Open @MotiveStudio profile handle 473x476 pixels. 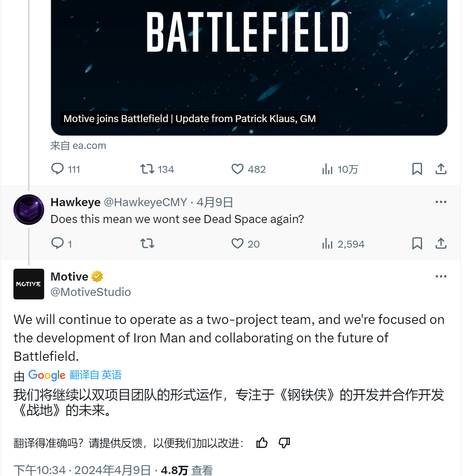tap(91, 292)
